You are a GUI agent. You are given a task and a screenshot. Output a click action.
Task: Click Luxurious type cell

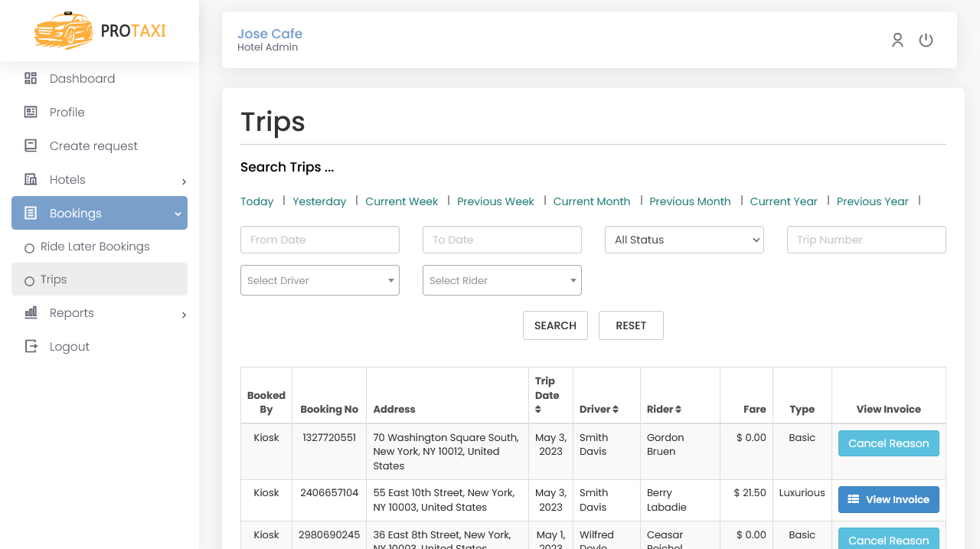[802, 492]
